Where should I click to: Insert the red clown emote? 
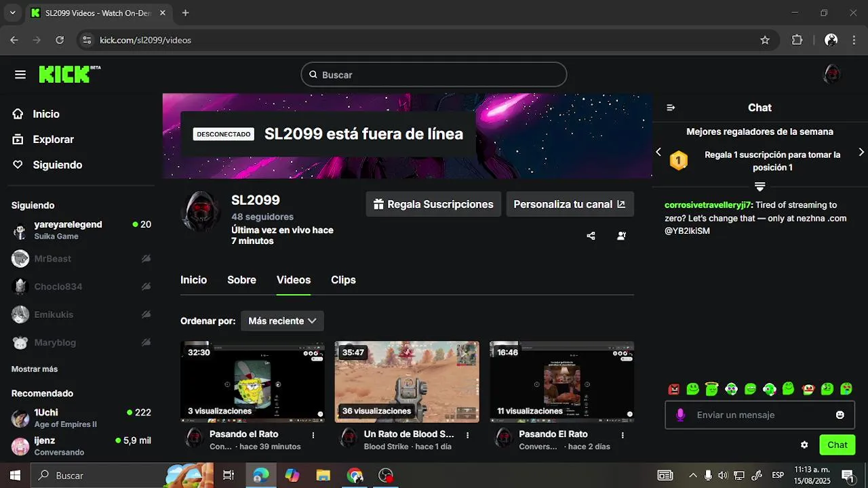(808, 389)
